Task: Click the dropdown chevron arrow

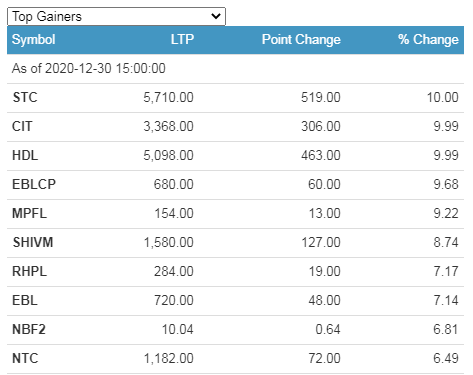Action: [216, 16]
